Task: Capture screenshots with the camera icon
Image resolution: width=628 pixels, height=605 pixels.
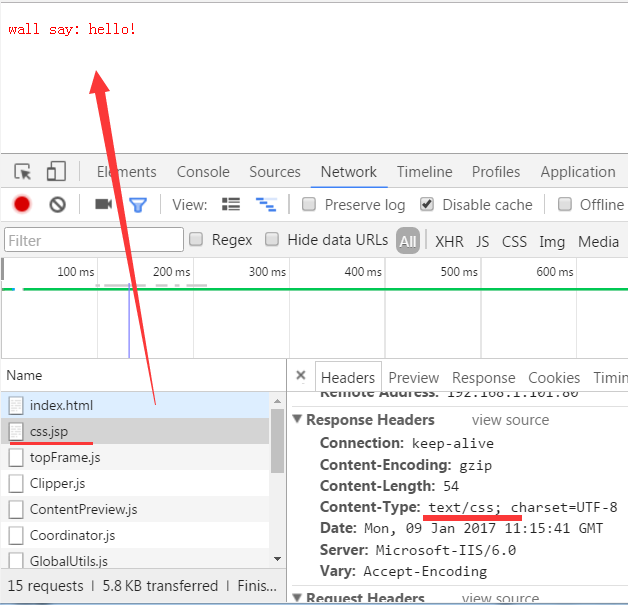Action: [x=103, y=204]
